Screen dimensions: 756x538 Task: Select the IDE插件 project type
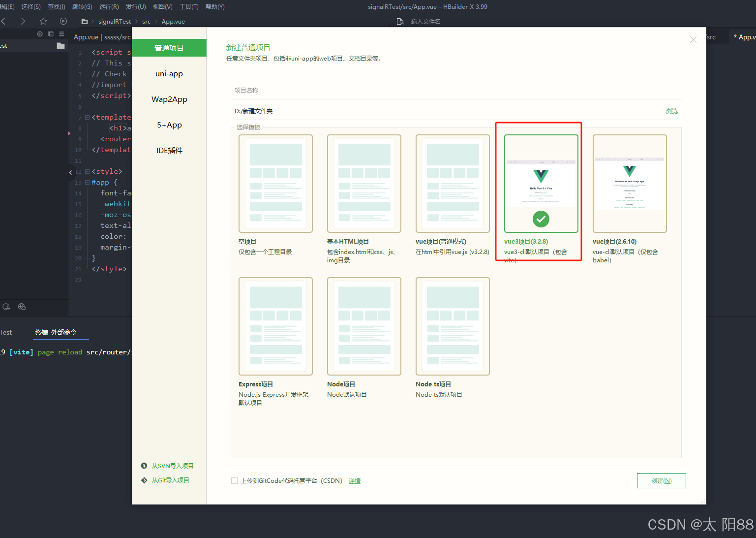tap(169, 150)
